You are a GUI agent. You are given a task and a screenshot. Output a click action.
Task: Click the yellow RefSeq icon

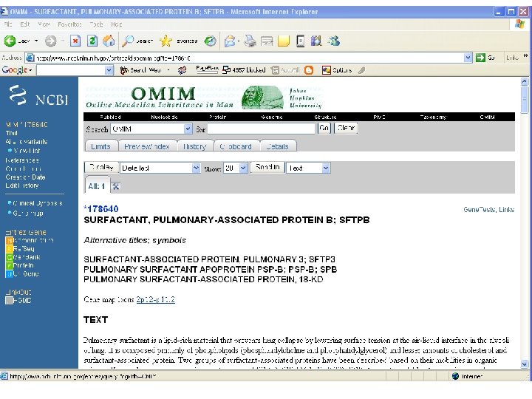pyautogui.click(x=9, y=249)
